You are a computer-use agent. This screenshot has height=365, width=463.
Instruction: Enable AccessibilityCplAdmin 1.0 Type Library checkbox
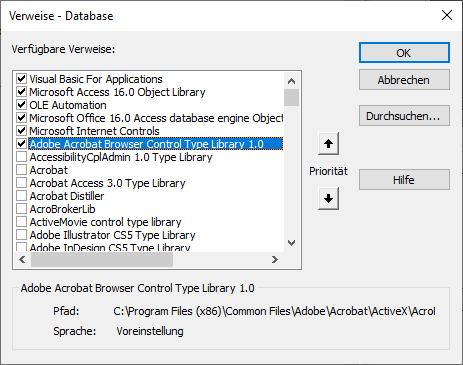[x=22, y=157]
